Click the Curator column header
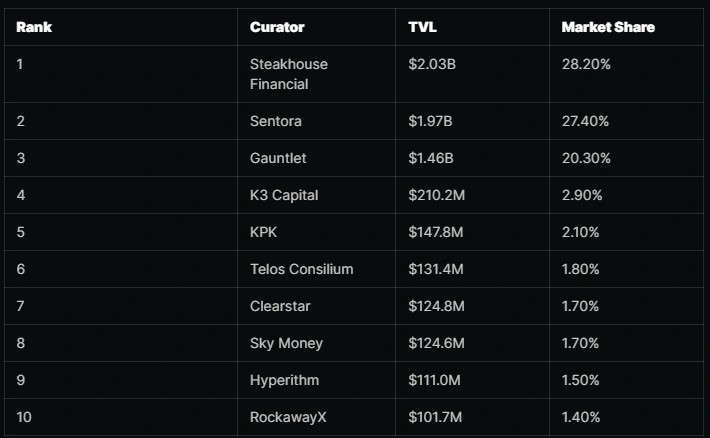Viewport: 710px width, 438px height. pos(277,27)
